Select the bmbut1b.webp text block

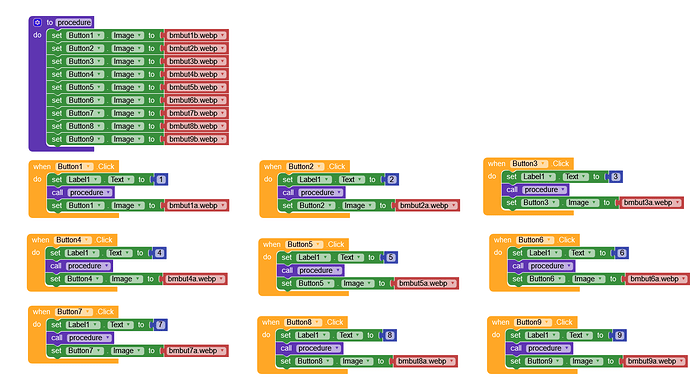click(x=197, y=35)
